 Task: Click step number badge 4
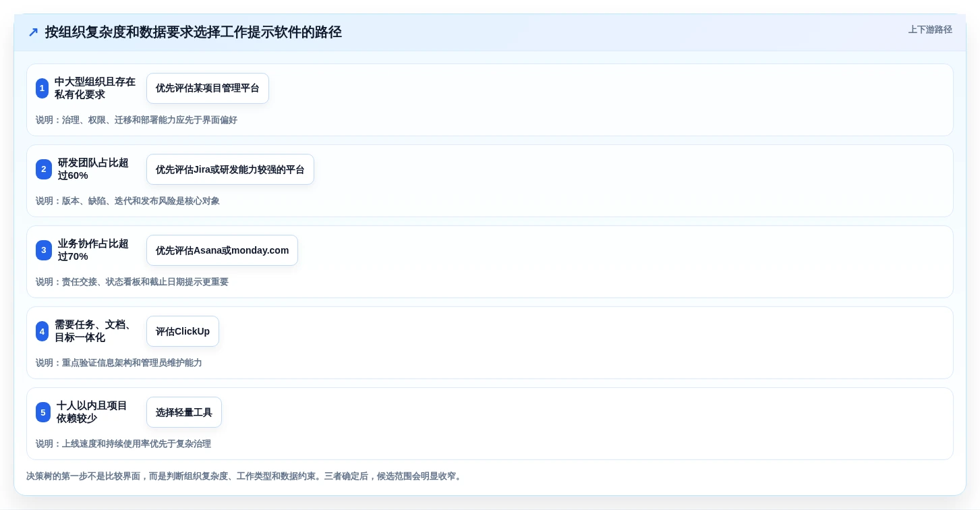pos(42,331)
